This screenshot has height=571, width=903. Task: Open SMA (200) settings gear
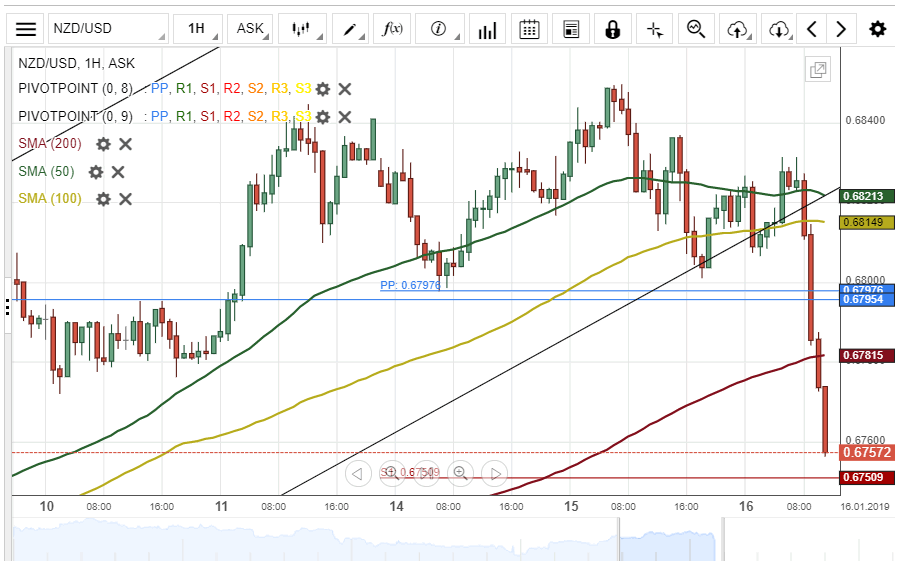(103, 144)
